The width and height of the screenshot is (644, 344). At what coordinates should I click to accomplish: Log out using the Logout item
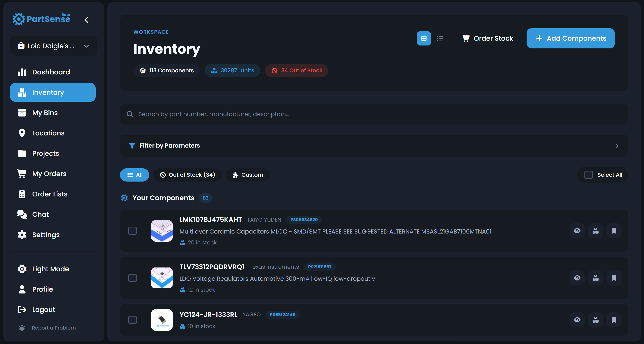point(53,309)
